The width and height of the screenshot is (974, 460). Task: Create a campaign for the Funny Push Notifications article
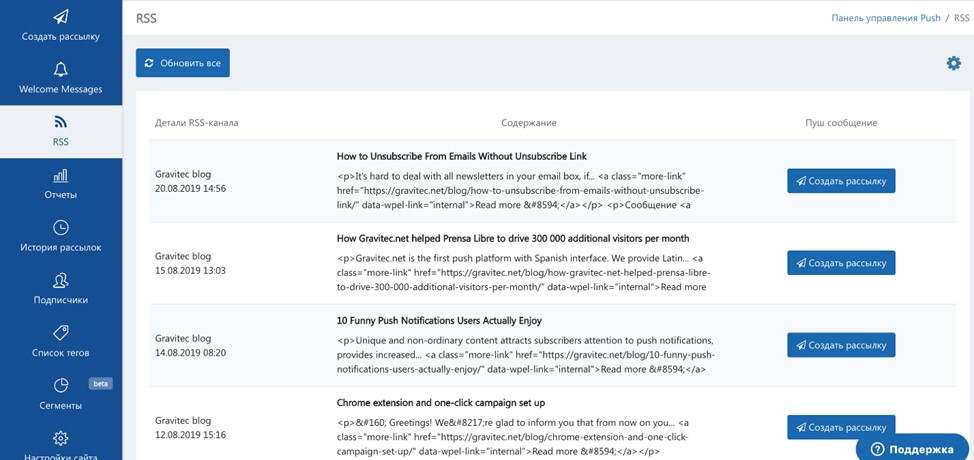coord(841,345)
